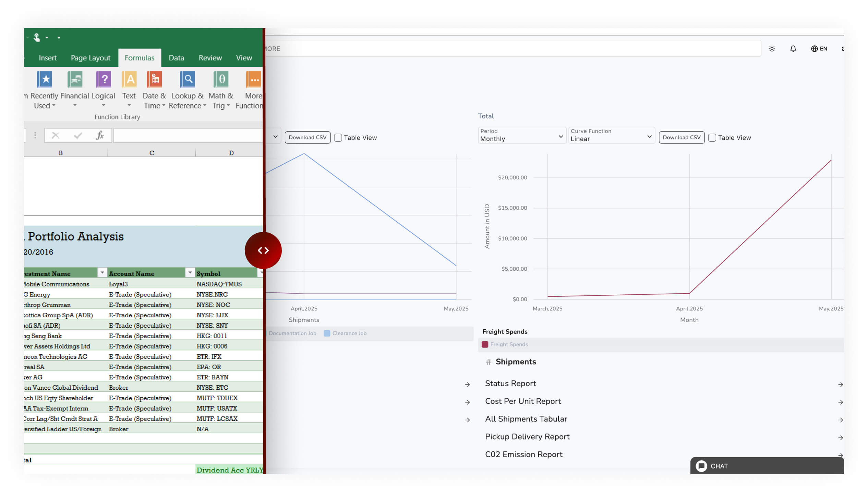Image resolution: width=868 pixels, height=494 pixels.
Task: Switch to the Page Layout tab
Action: click(91, 58)
